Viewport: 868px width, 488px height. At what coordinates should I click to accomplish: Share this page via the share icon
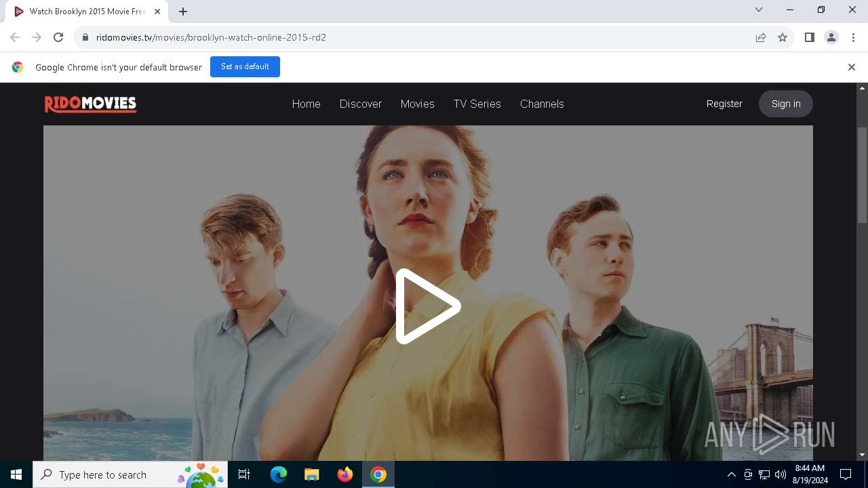point(761,37)
